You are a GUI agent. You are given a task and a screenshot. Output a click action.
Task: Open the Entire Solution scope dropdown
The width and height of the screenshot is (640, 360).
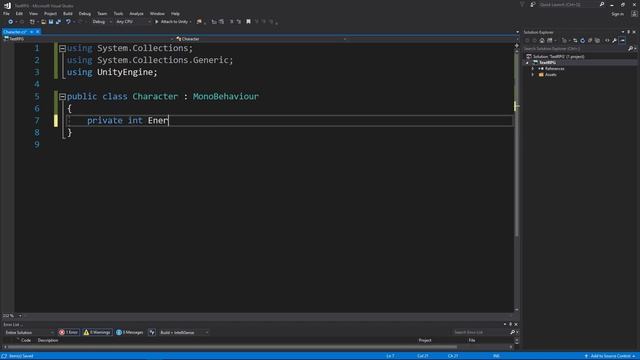point(29,332)
